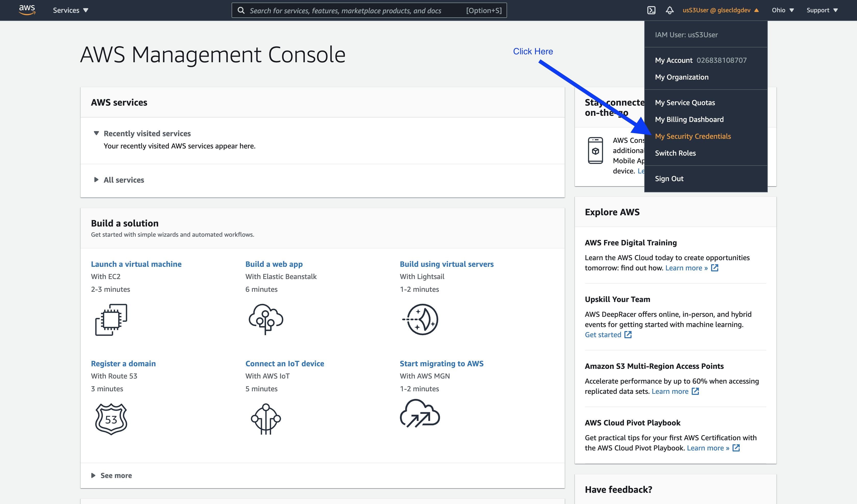Click Learn more for S3 Multi-Region Access Points
The image size is (857, 504).
tap(670, 392)
